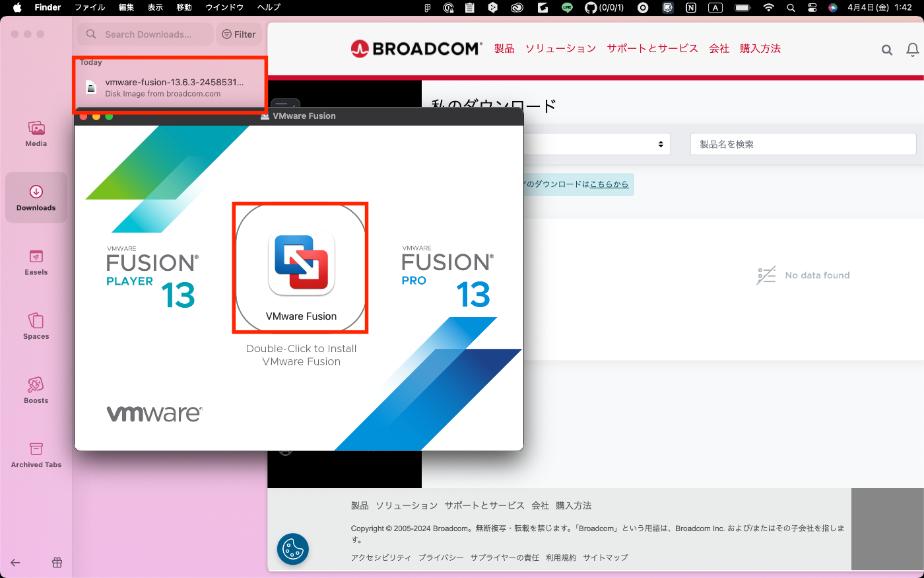Click footer 購入方法 link

[574, 505]
